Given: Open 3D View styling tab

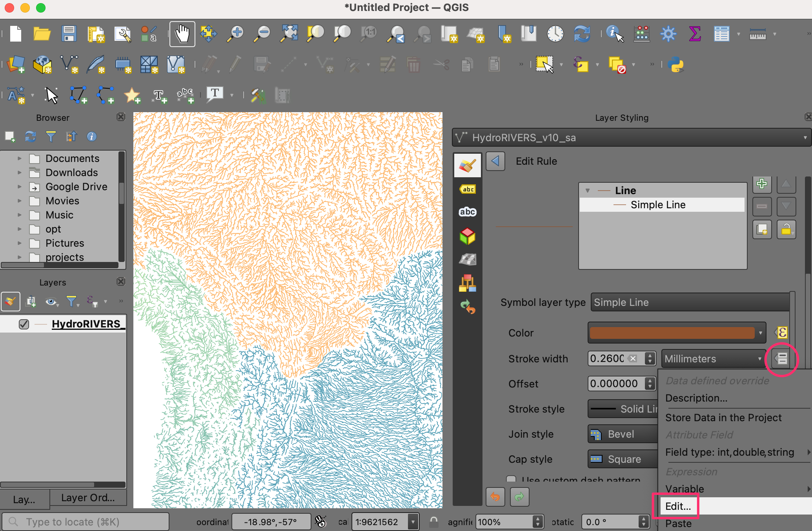Looking at the screenshot, I should pos(468,236).
